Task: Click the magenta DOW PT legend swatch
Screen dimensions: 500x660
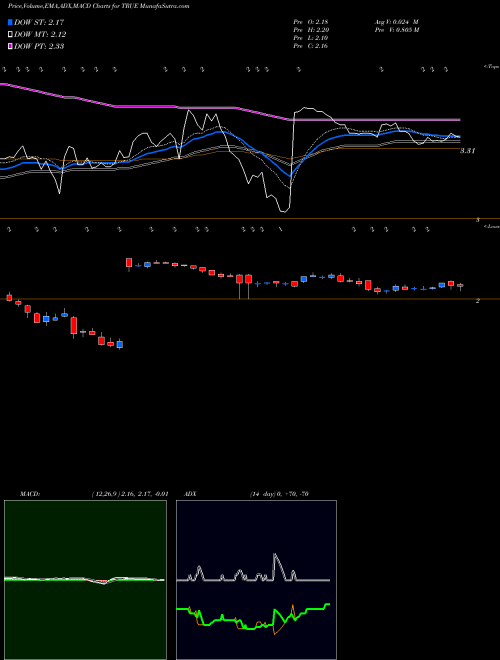Action: click(x=10, y=46)
